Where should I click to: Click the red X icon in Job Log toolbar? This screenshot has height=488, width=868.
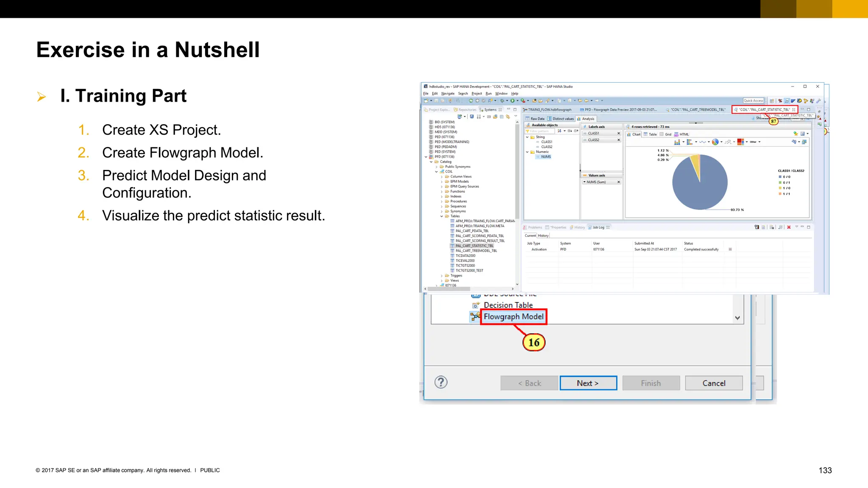[x=789, y=227]
